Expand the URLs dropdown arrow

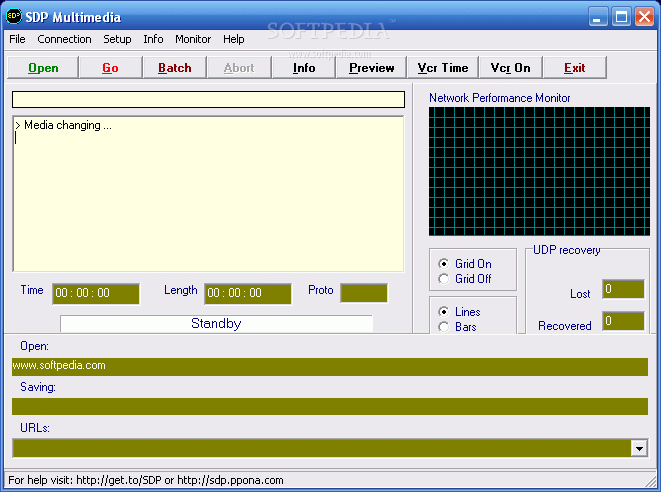639,448
